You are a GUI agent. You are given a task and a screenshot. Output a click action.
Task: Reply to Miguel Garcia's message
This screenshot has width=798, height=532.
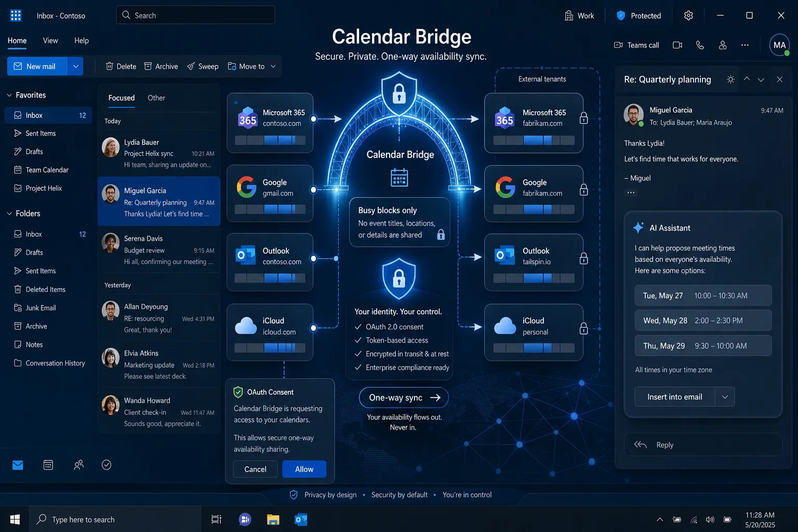coord(703,445)
